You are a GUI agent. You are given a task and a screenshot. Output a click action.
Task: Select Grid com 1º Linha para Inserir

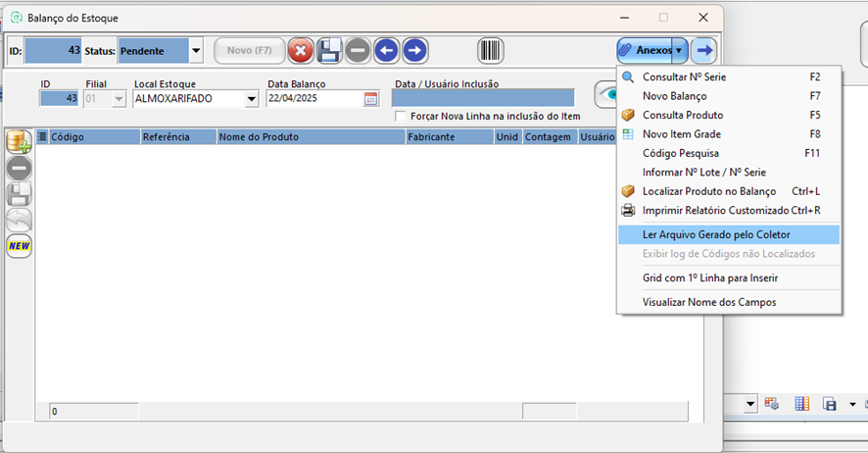tap(729, 278)
